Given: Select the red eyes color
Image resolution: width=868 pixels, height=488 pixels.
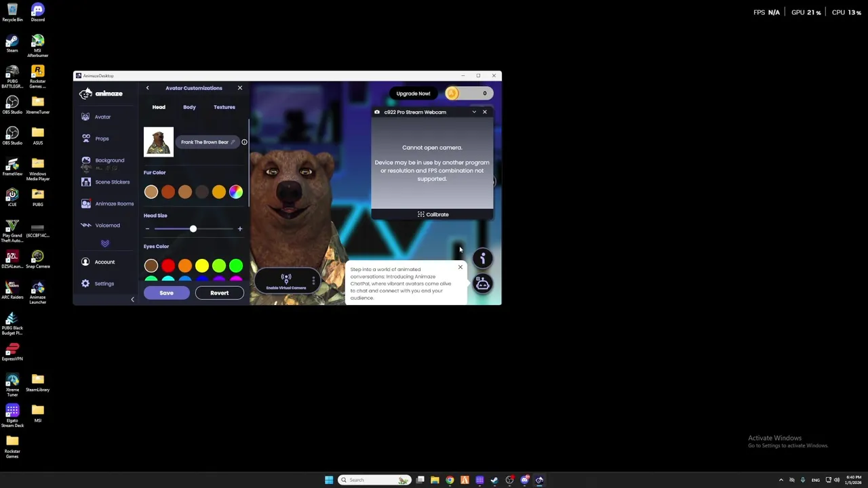Looking at the screenshot, I should coord(168,266).
